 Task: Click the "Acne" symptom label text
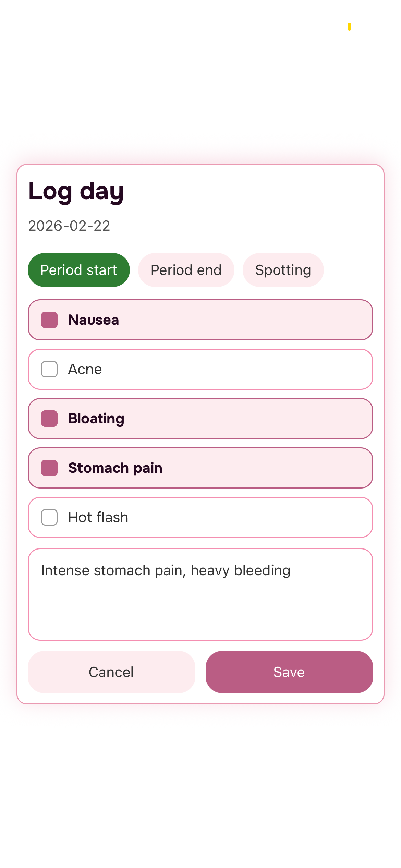[x=85, y=369]
